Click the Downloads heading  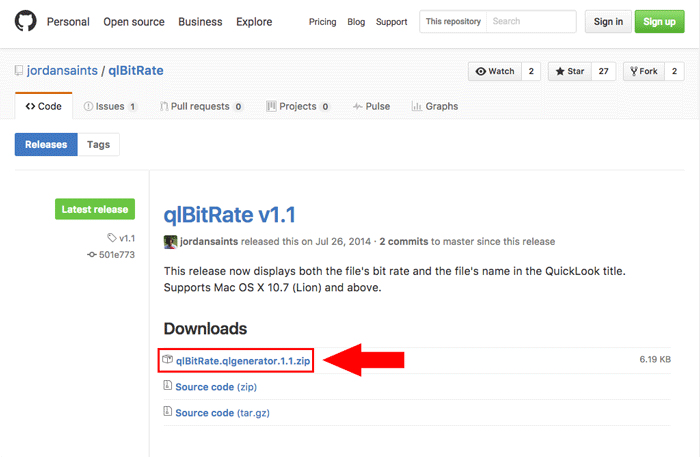coord(205,328)
